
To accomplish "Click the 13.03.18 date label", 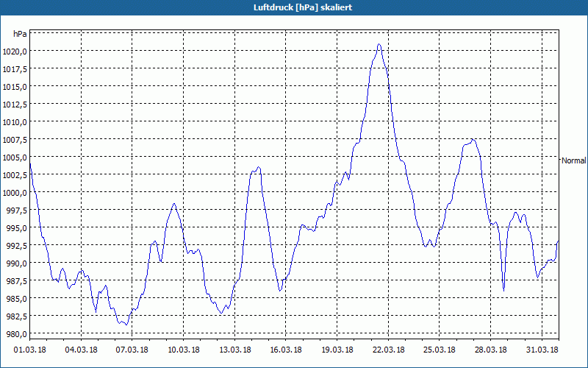I will point(234,350).
